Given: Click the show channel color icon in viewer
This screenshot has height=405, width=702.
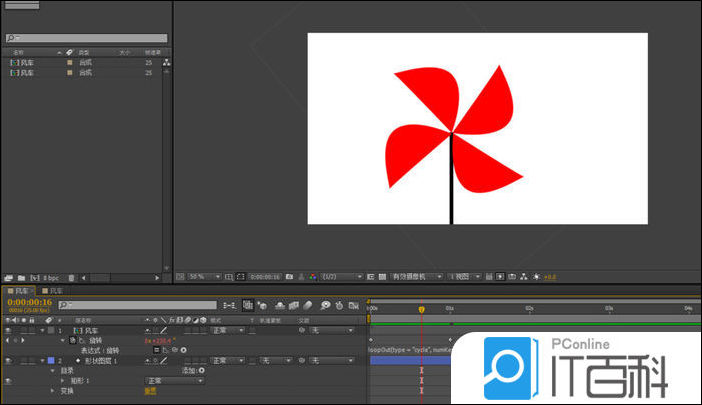Looking at the screenshot, I should pos(313,277).
